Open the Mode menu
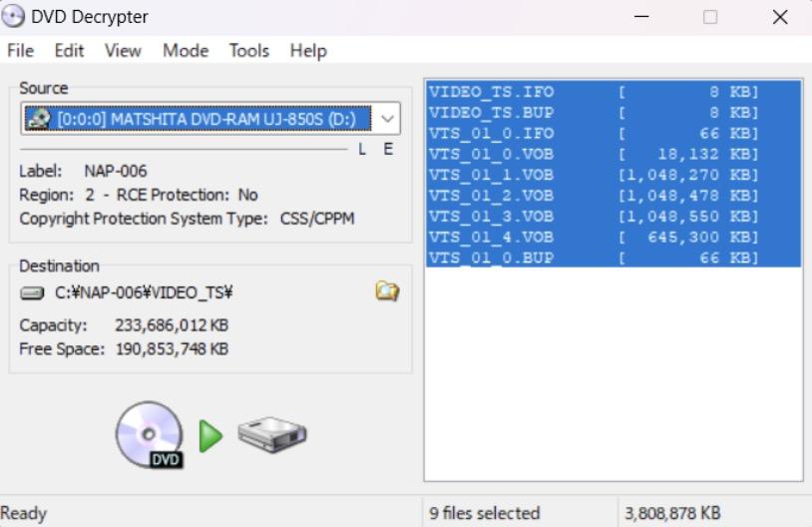 [186, 51]
